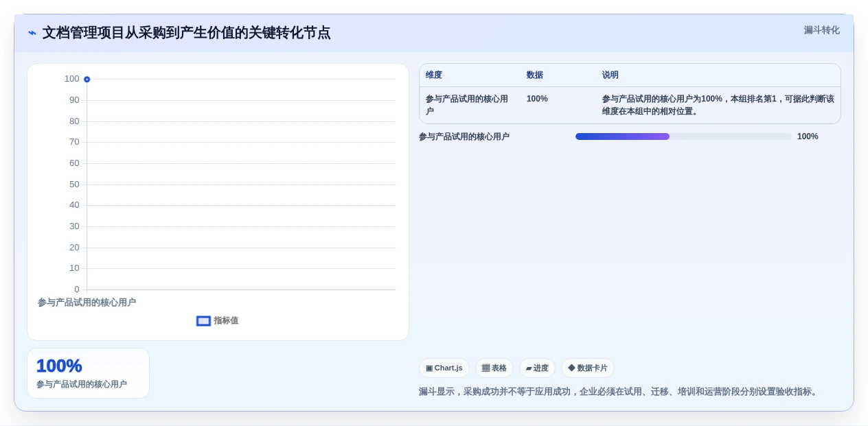
Task: Click the 表格 chip
Action: point(494,368)
